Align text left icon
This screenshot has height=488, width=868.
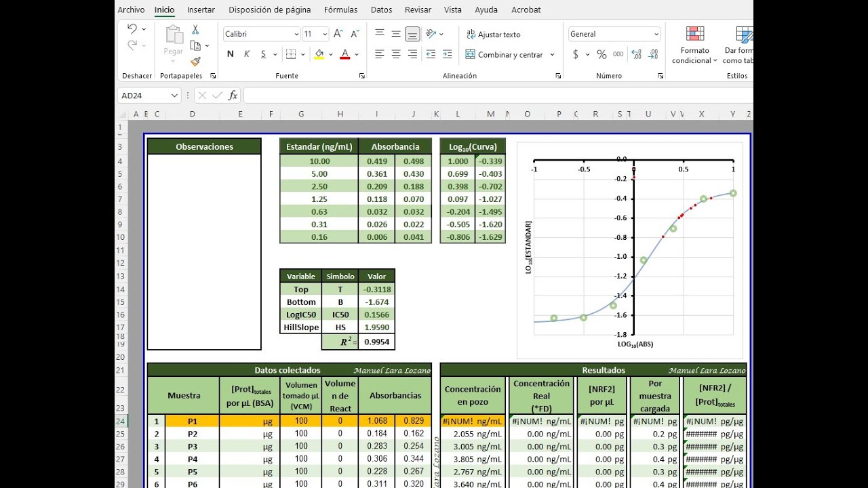coord(380,54)
